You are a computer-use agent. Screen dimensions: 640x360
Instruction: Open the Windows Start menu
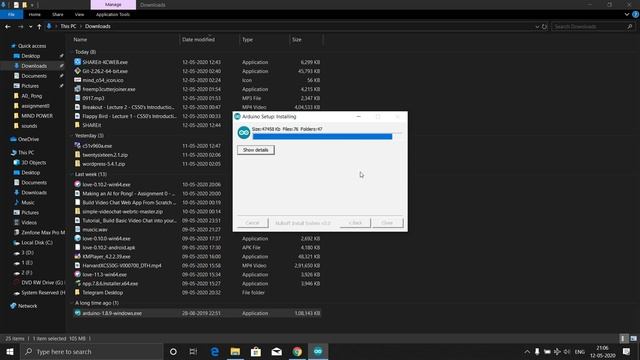(10, 351)
